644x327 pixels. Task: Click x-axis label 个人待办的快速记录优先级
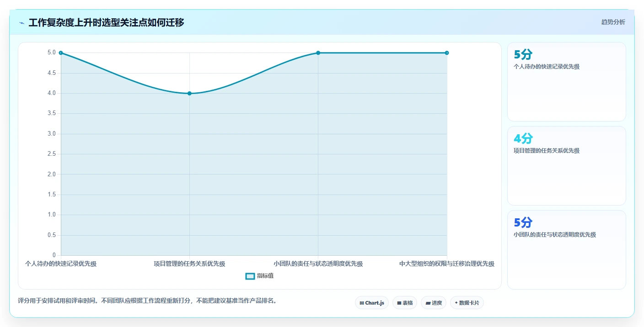61,264
